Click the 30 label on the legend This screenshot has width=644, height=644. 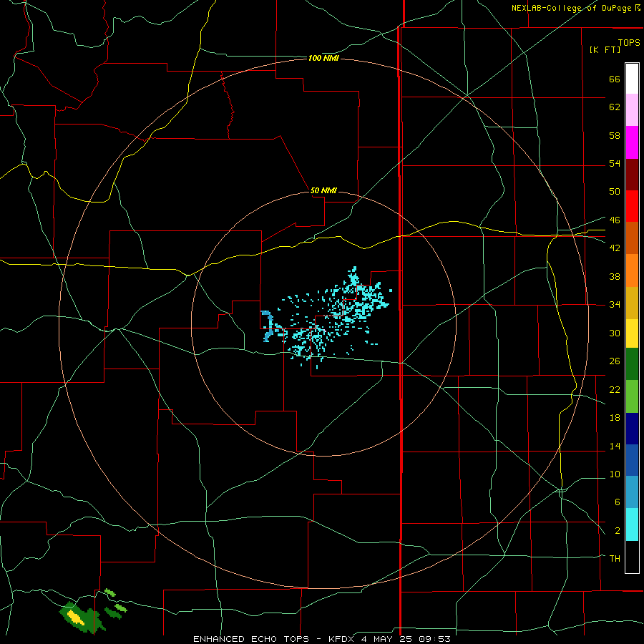[615, 333]
